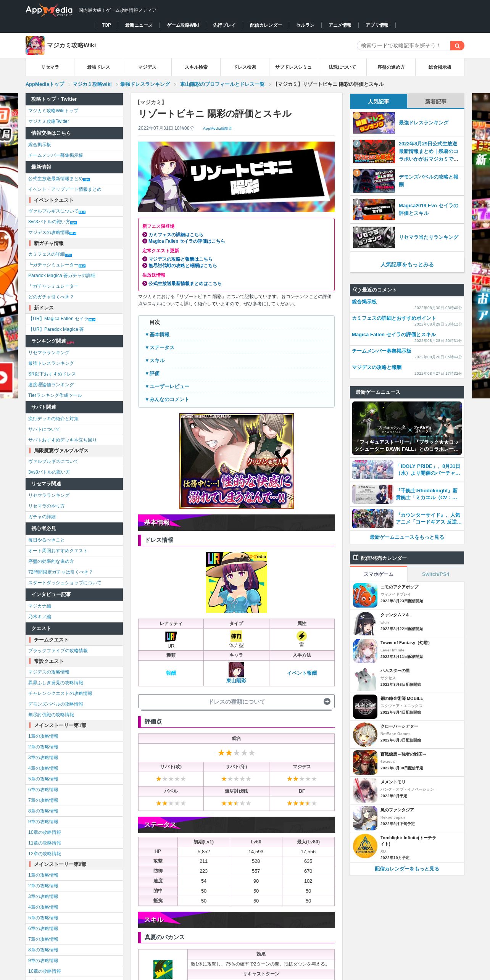This screenshot has width=490, height=980.
Task: Open the 最強ドレスランキング thumbnail ranked 1
Action: pyautogui.click(x=374, y=123)
